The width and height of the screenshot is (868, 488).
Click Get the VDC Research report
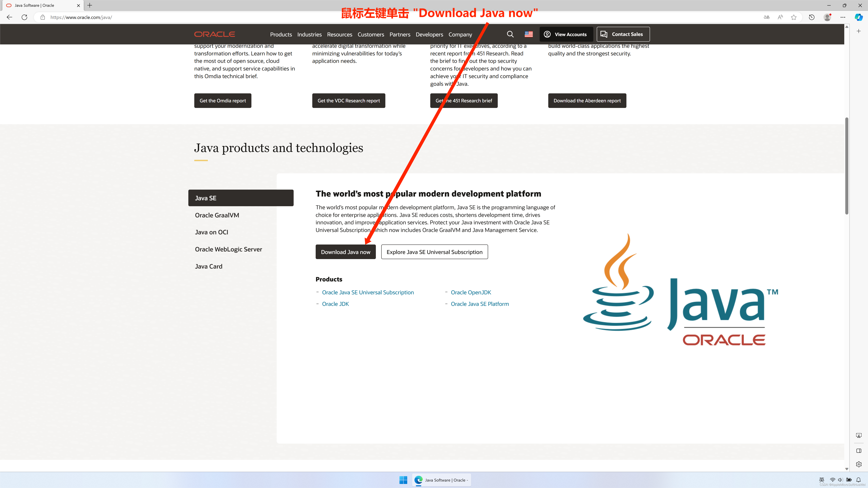pos(348,100)
